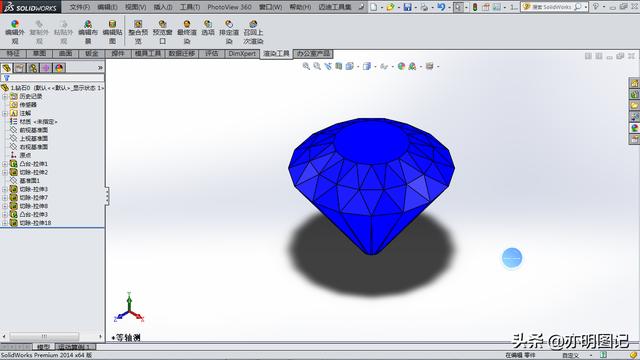The height and width of the screenshot is (360, 640).
Task: Click the Rebuild traffic light icon
Action: click(475, 7)
